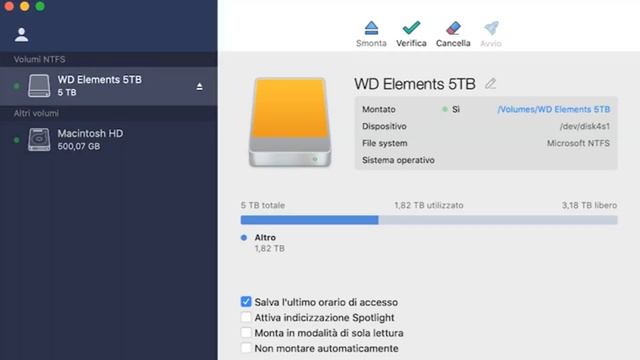Click the dimmed Avvio rocket icon

[491, 28]
